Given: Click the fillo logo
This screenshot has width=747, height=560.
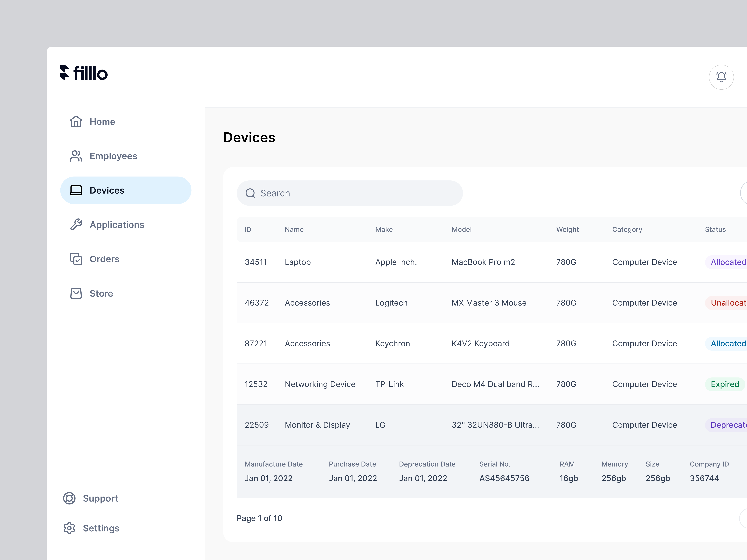Looking at the screenshot, I should pos(84,73).
